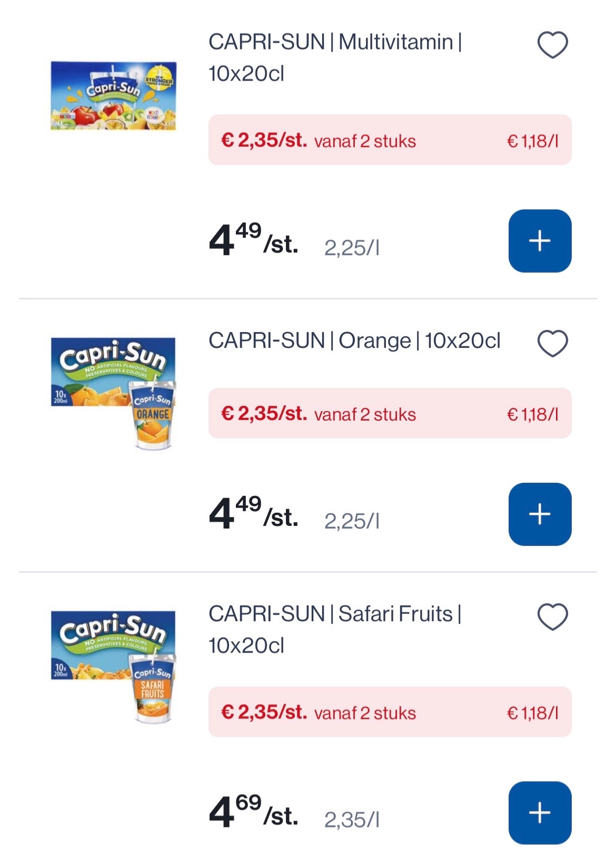The width and height of the screenshot is (616, 868).
Task: Select the Safari Fruits 4,69/st. price
Action: point(254,811)
